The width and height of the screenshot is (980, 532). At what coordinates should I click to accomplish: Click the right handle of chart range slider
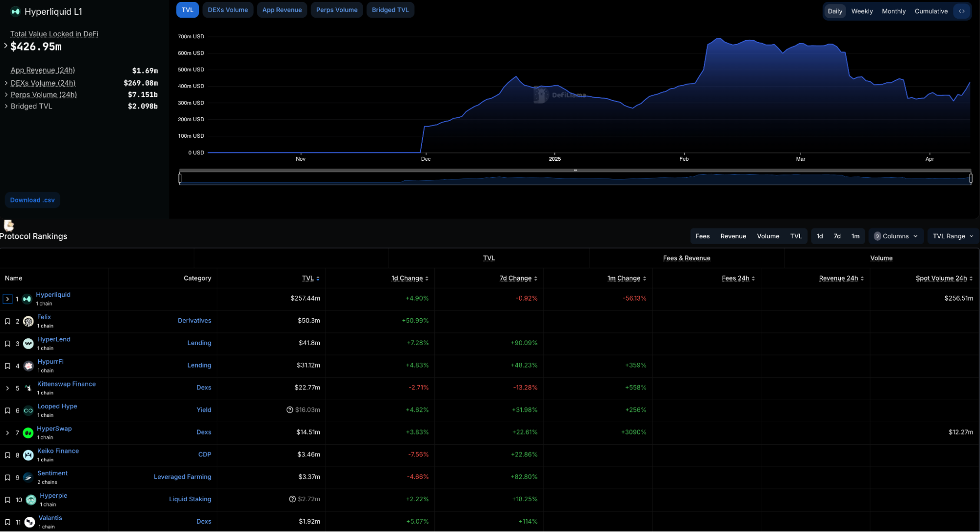coord(970,178)
